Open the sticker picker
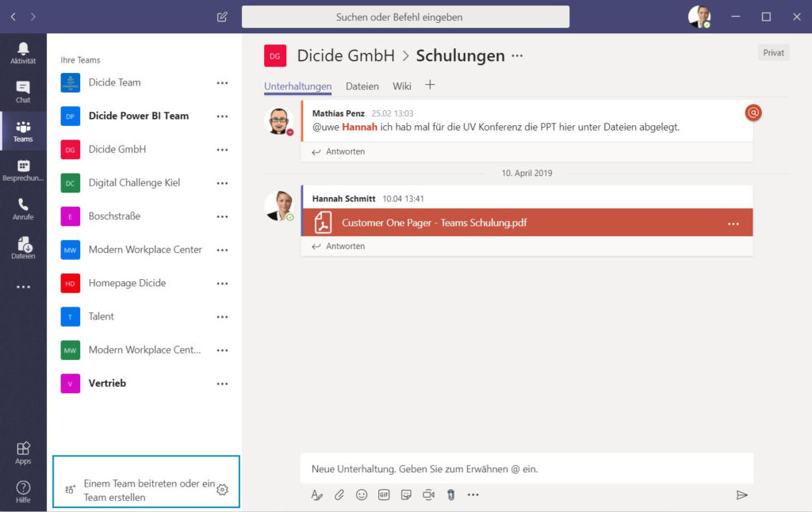This screenshot has width=812, height=512. tap(406, 495)
